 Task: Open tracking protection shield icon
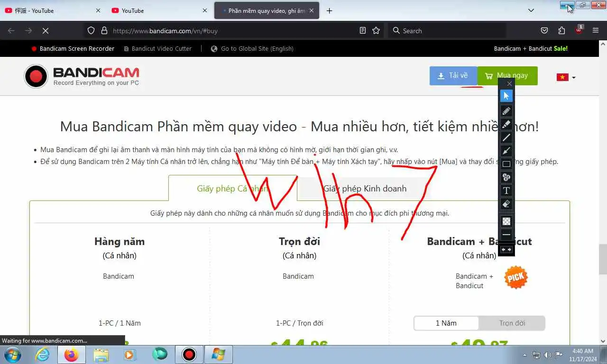tap(91, 30)
